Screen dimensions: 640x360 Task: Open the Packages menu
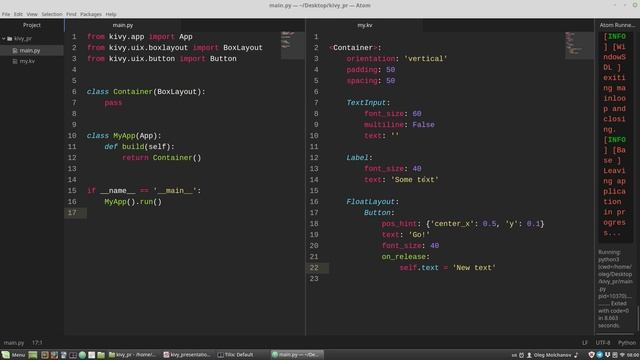pos(91,14)
